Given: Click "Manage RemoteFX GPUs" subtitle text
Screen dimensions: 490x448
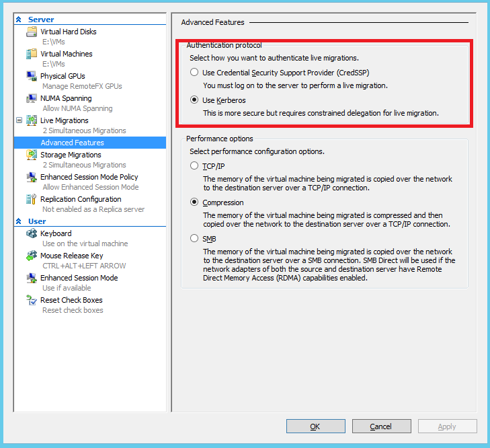Looking at the screenshot, I should (82, 86).
